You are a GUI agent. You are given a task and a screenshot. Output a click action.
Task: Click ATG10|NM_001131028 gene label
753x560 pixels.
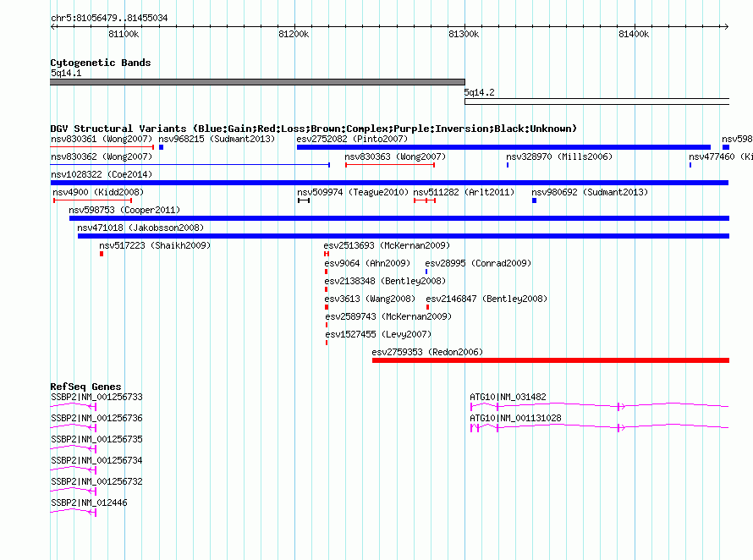point(515,419)
